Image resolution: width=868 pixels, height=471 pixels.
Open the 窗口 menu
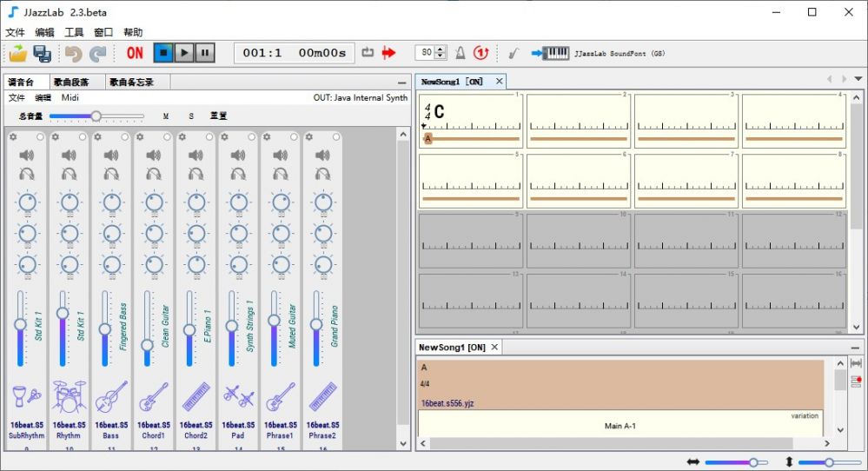click(103, 32)
